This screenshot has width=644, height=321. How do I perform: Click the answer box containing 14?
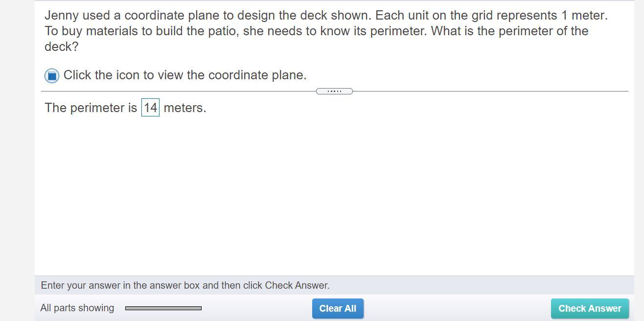pyautogui.click(x=150, y=108)
